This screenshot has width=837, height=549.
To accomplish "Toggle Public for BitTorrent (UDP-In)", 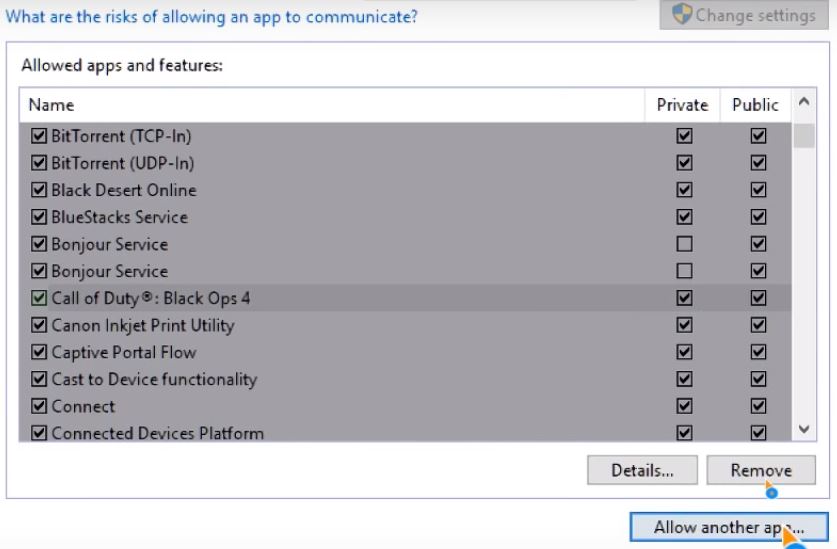I will tap(758, 162).
